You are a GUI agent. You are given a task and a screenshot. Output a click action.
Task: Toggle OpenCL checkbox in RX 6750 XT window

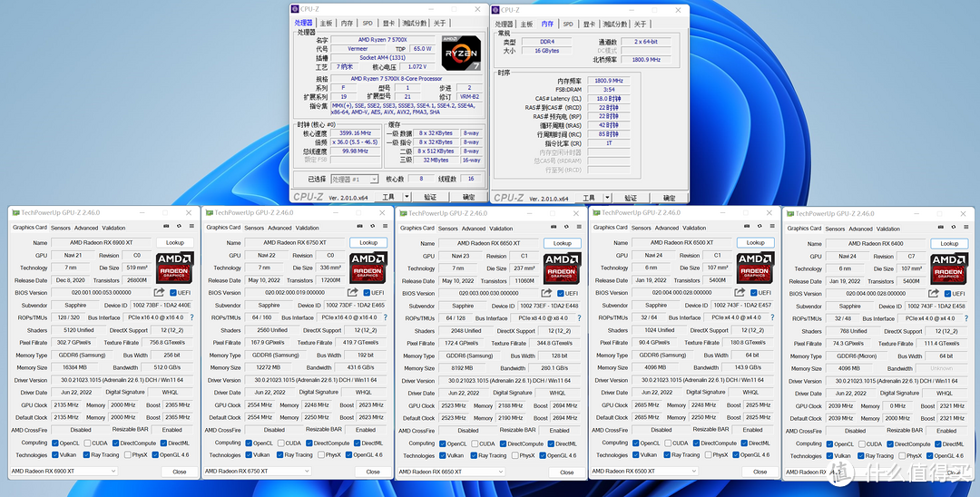pos(249,443)
